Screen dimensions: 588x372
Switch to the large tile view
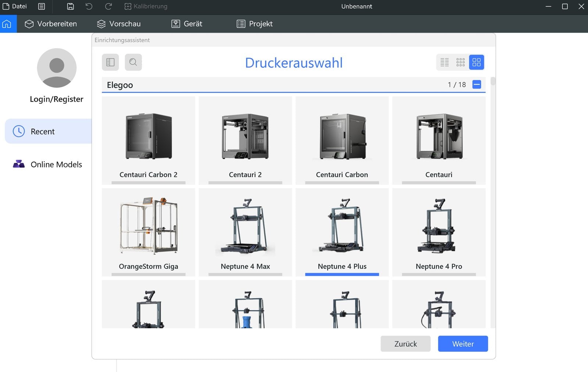tap(477, 62)
